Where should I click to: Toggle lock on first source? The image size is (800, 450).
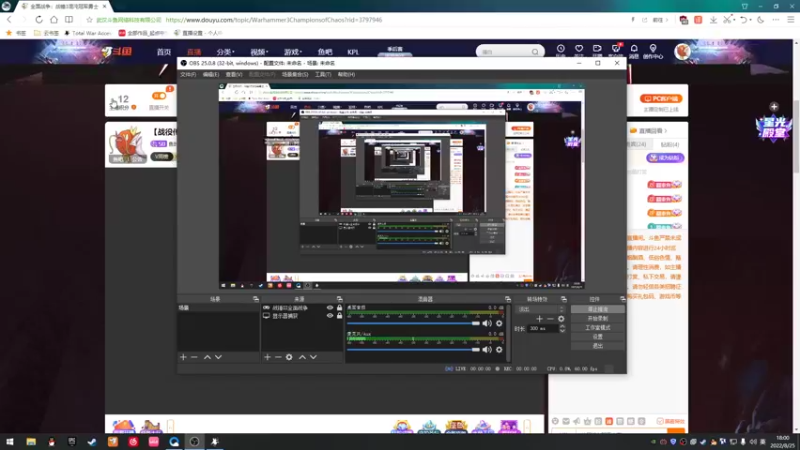click(x=339, y=308)
